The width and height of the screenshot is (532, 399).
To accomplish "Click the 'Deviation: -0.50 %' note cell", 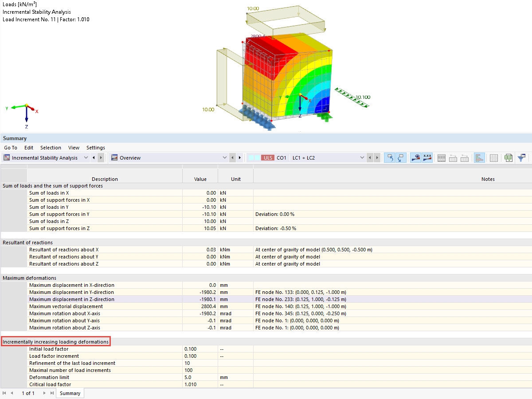I will [x=276, y=228].
